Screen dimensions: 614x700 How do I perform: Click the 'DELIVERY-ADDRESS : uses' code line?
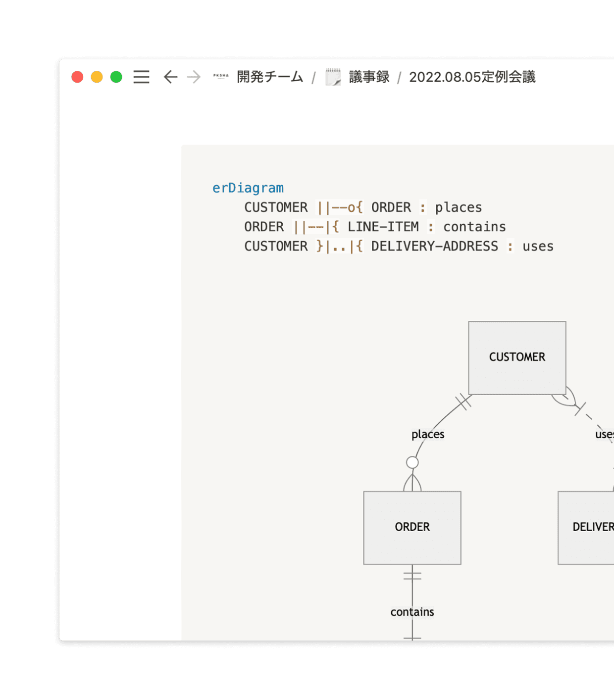click(399, 246)
